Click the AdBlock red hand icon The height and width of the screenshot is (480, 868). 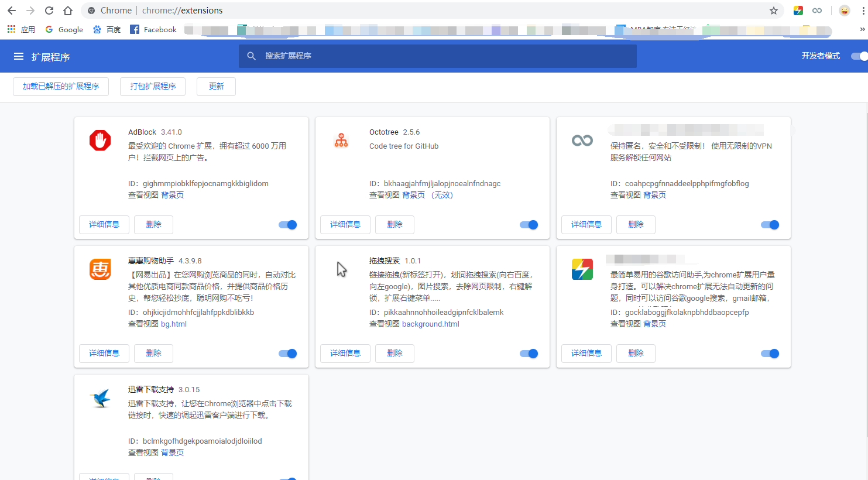[100, 140]
